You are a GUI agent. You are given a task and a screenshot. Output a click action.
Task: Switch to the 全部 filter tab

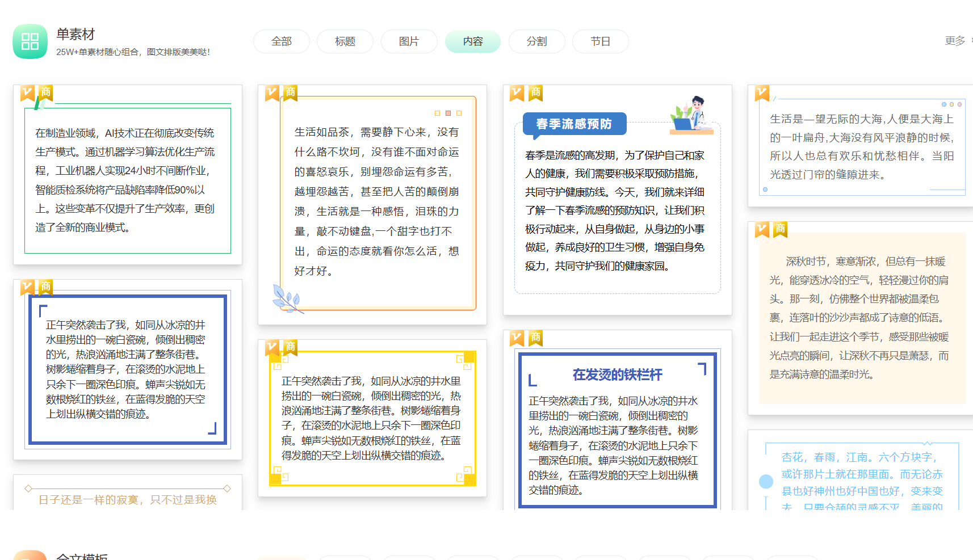(282, 41)
